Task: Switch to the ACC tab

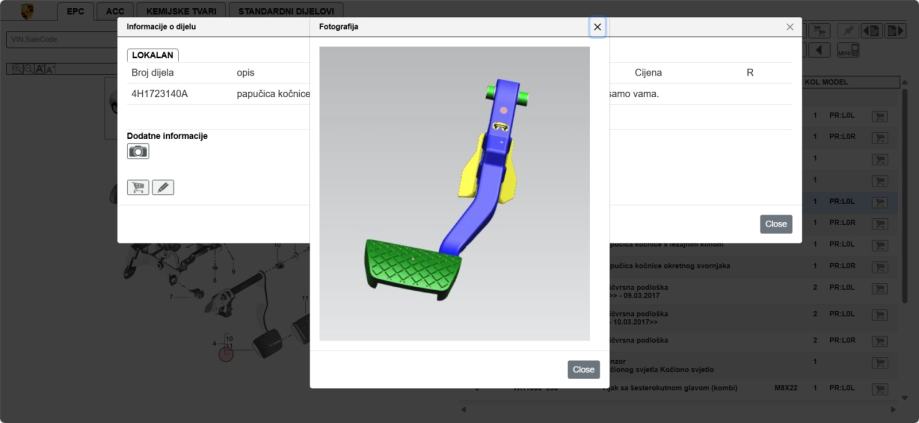Action: point(115,11)
